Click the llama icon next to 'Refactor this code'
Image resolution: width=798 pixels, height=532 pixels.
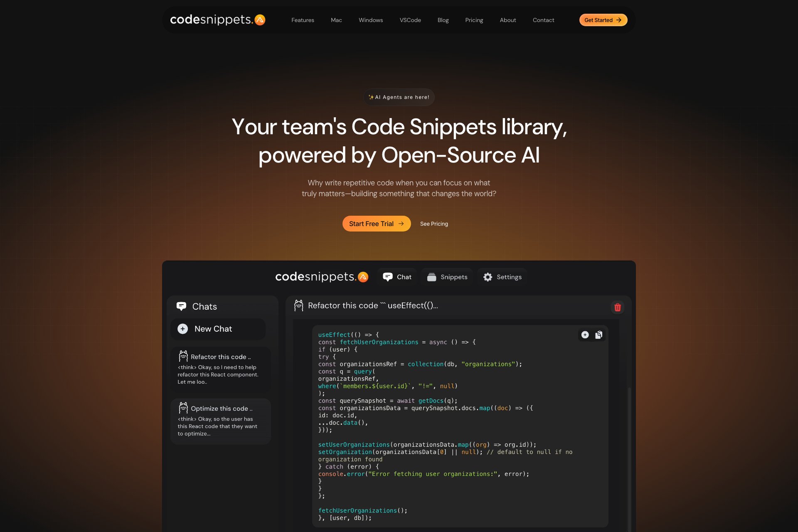point(299,305)
